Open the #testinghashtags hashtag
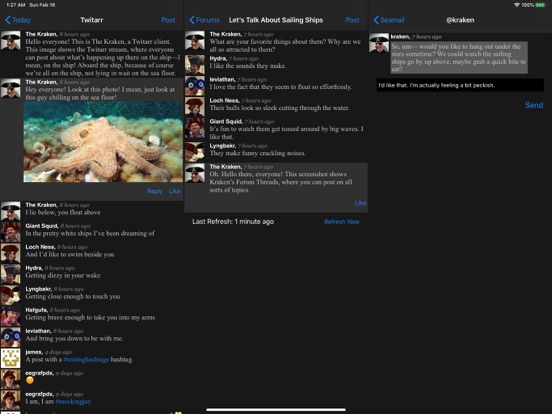Viewport: 552px width, 414px height. (86, 359)
